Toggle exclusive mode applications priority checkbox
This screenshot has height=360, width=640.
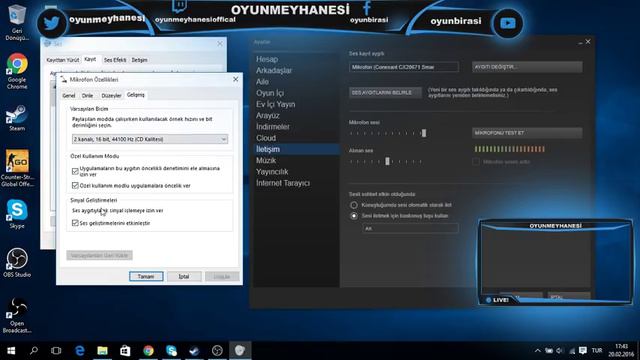point(75,185)
